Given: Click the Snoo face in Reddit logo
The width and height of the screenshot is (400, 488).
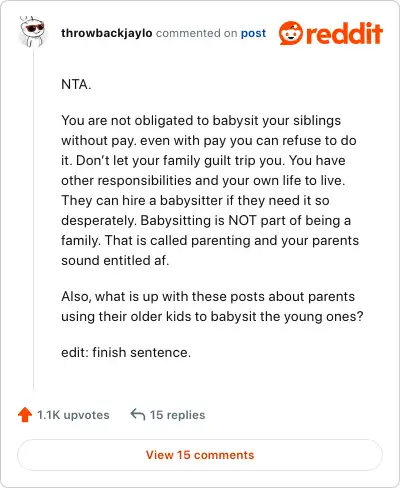Looking at the screenshot, I should coord(291,33).
